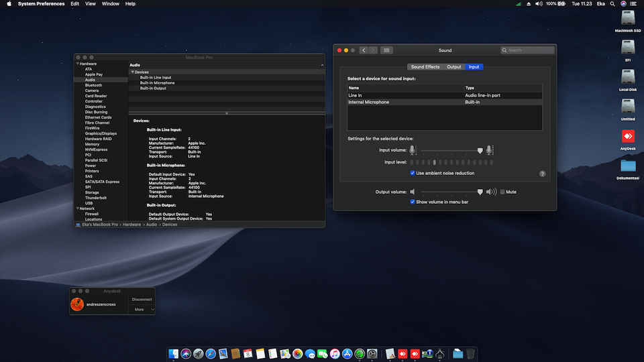The height and width of the screenshot is (362, 644).
Task: Click the volume icon in menu bar
Action: click(x=539, y=4)
